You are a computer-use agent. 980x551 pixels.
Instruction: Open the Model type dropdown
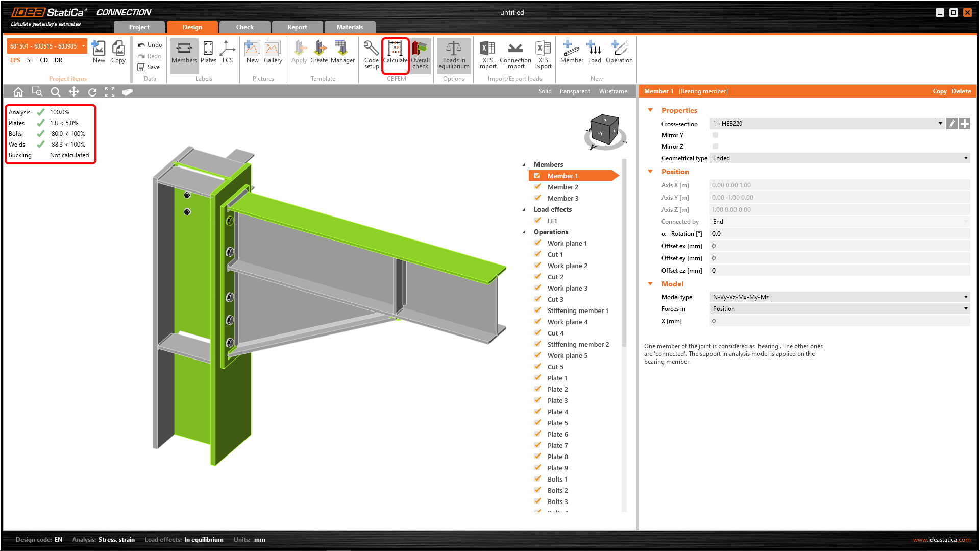[x=965, y=297]
